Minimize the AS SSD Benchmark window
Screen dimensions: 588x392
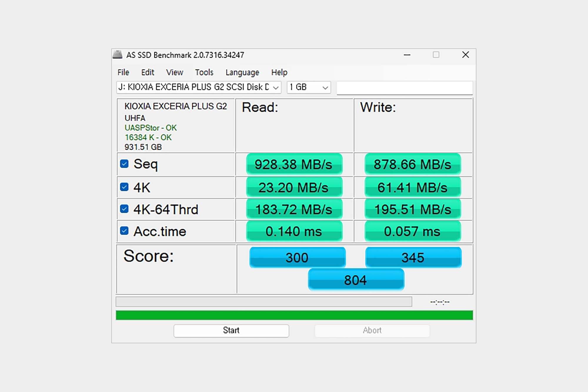click(x=407, y=55)
